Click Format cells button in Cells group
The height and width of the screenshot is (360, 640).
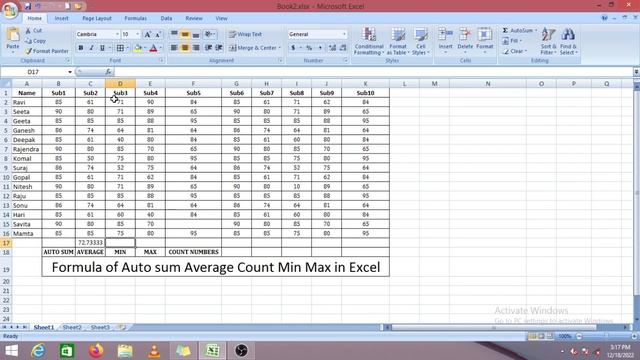485,40
